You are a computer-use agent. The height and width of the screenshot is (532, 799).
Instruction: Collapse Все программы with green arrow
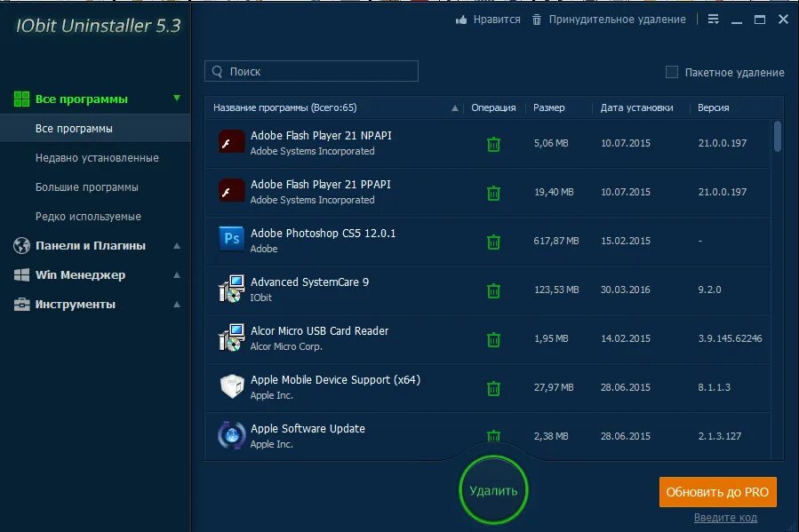[x=177, y=98]
